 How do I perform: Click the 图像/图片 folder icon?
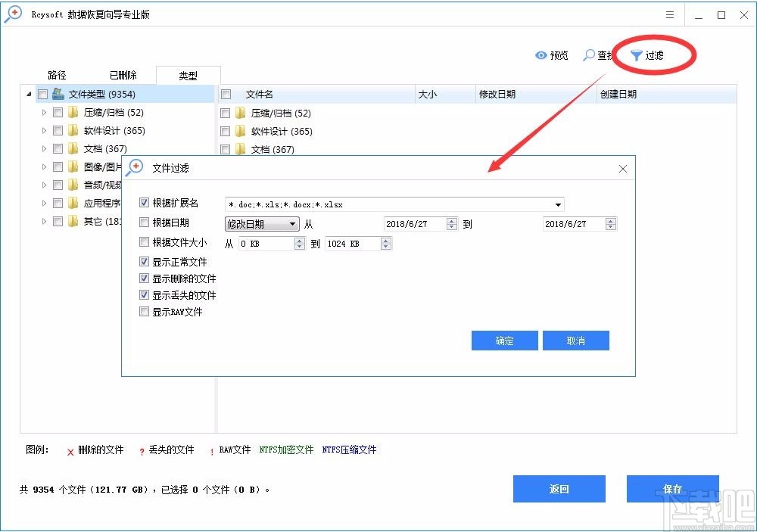[x=72, y=166]
